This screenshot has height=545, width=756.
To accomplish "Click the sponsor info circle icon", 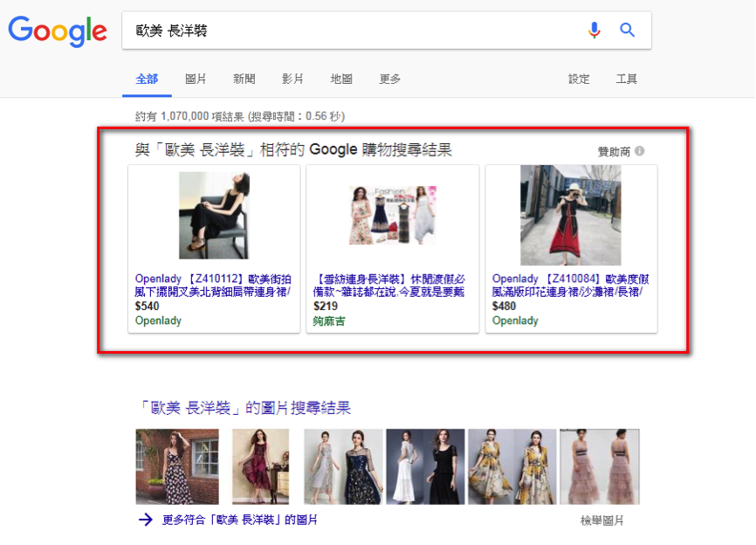I will (640, 151).
